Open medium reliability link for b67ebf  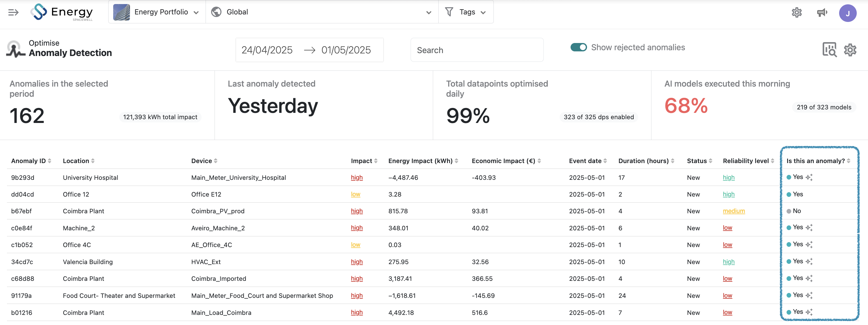(x=733, y=211)
